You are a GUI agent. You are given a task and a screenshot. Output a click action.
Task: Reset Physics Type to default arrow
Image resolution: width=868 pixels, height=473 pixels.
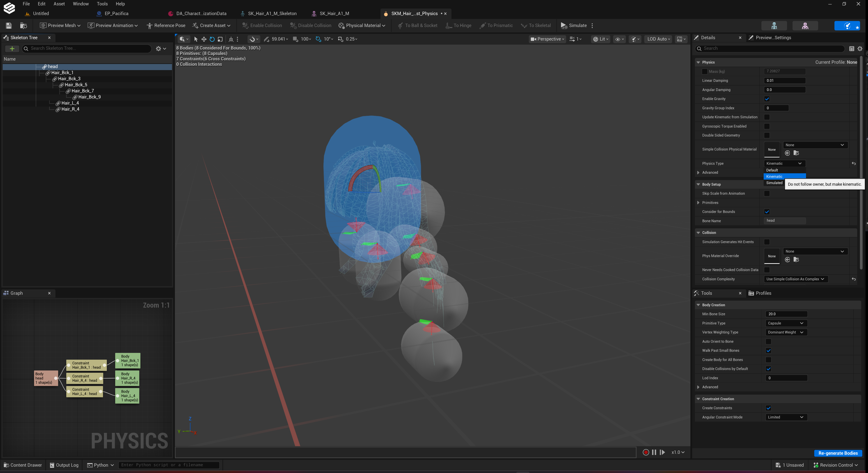854,163
